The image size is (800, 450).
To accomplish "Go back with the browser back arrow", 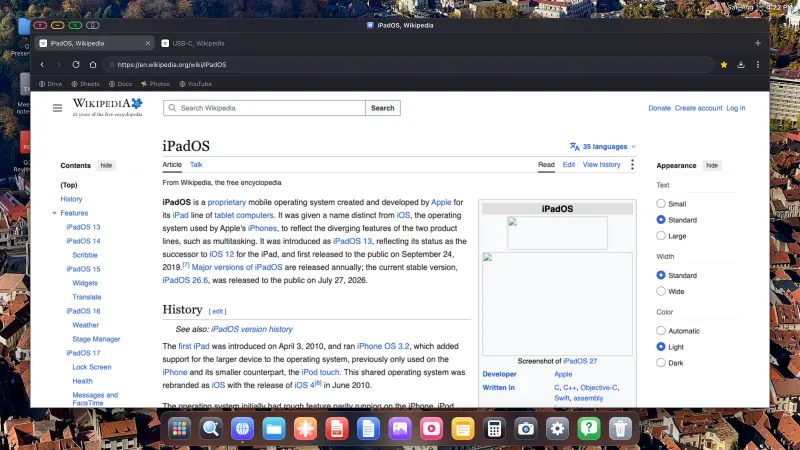I will [42, 65].
